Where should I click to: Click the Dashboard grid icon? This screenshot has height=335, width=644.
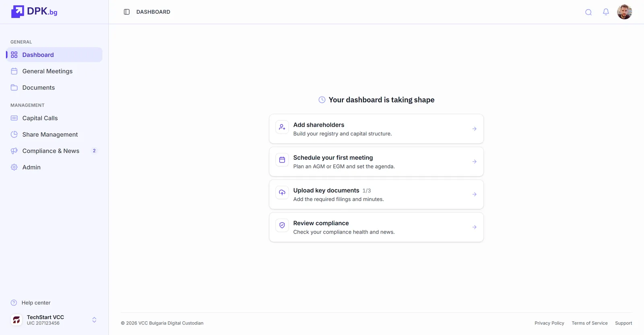point(14,55)
